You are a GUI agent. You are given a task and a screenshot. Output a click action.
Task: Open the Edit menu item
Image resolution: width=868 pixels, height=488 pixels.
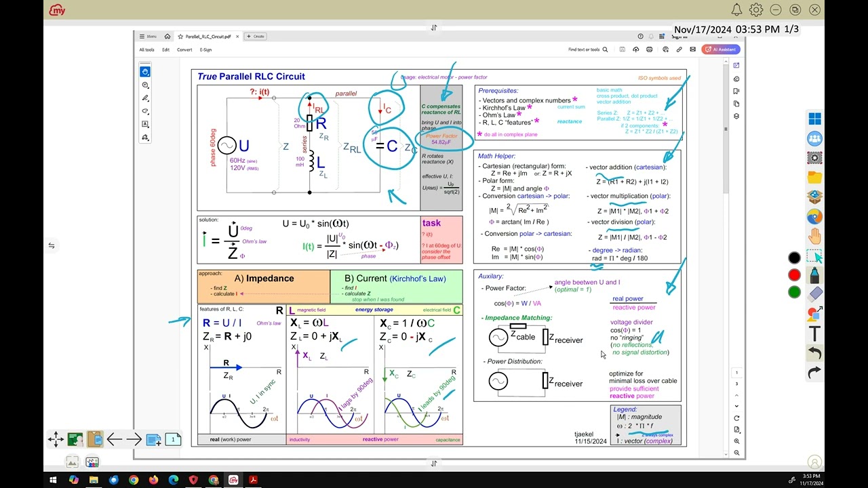click(166, 49)
